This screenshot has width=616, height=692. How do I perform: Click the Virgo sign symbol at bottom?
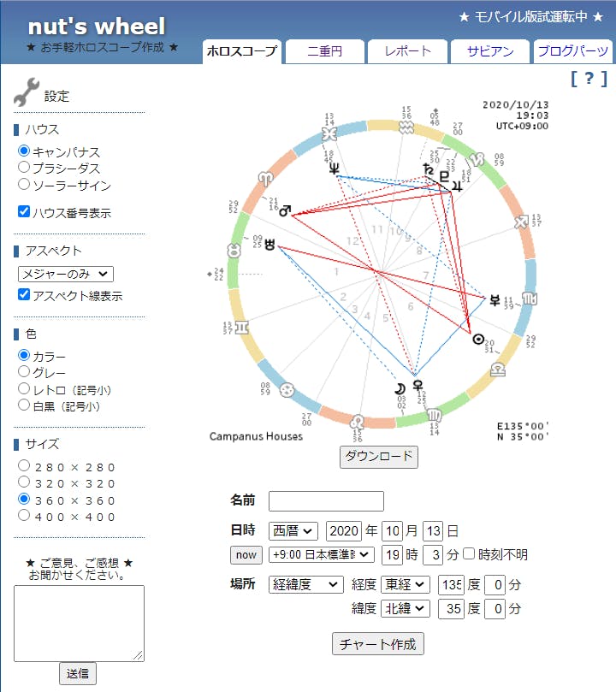(435, 415)
